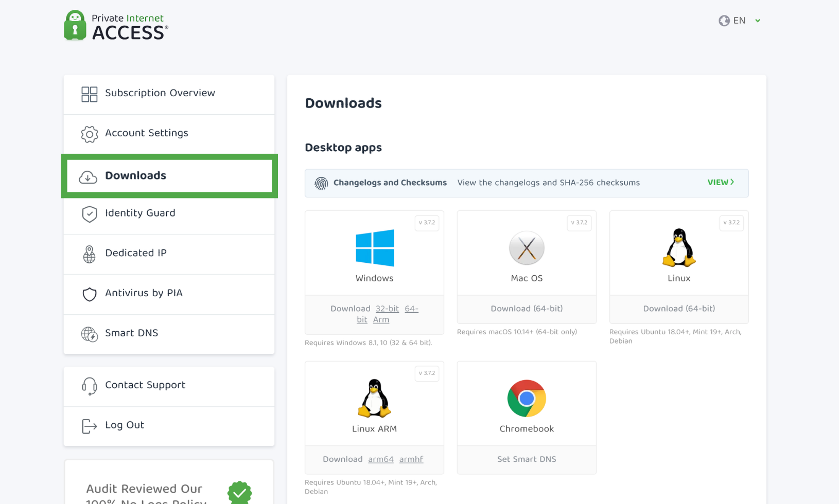Image resolution: width=839 pixels, height=504 pixels.
Task: Open the Account Settings menu item
Action: (x=169, y=134)
